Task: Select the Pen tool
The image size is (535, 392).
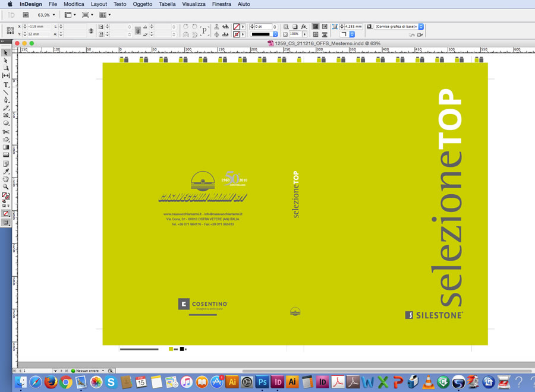Action: [6, 100]
